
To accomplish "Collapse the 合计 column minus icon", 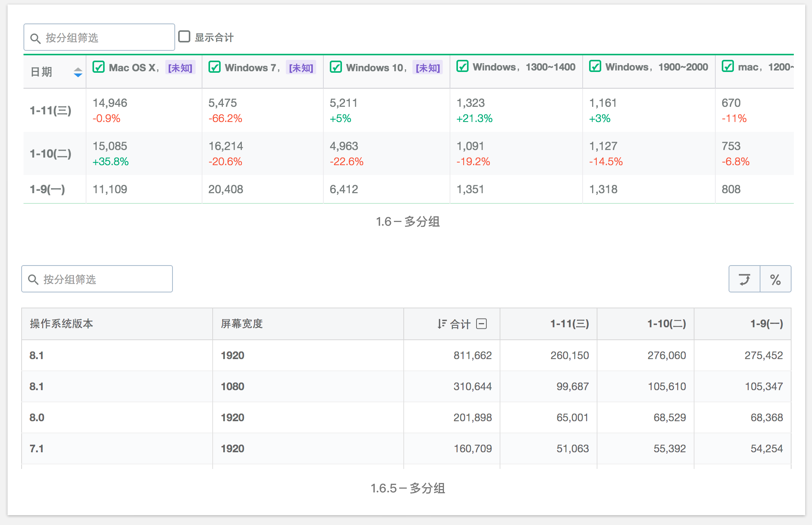I will point(481,324).
